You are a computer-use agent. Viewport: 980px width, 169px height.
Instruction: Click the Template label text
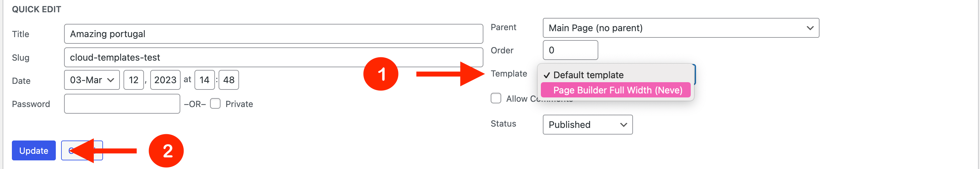[x=508, y=74]
